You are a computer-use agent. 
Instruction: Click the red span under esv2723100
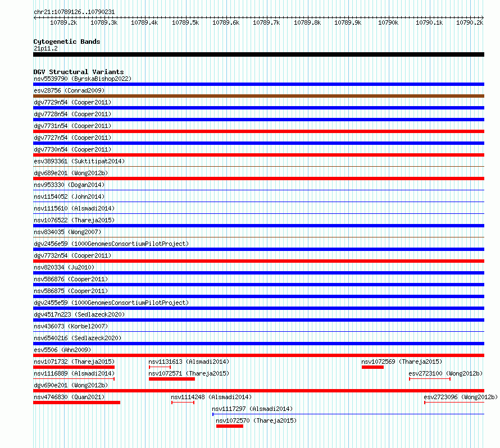(430, 379)
